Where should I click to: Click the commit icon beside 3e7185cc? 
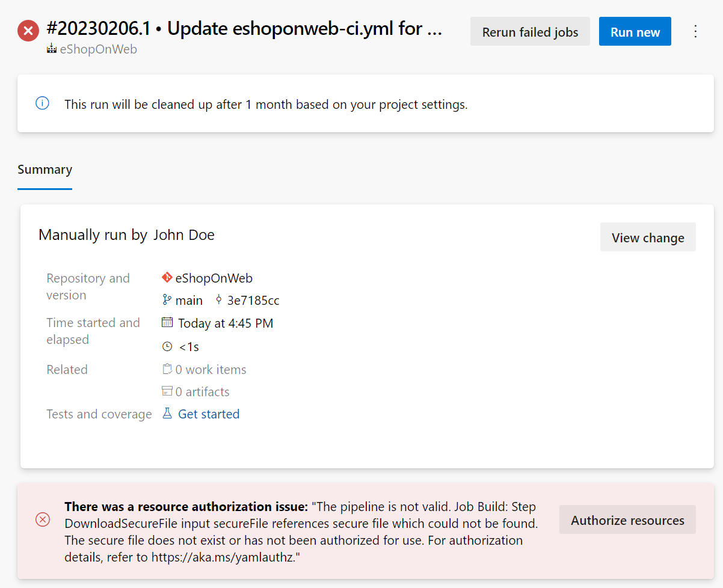(x=218, y=300)
